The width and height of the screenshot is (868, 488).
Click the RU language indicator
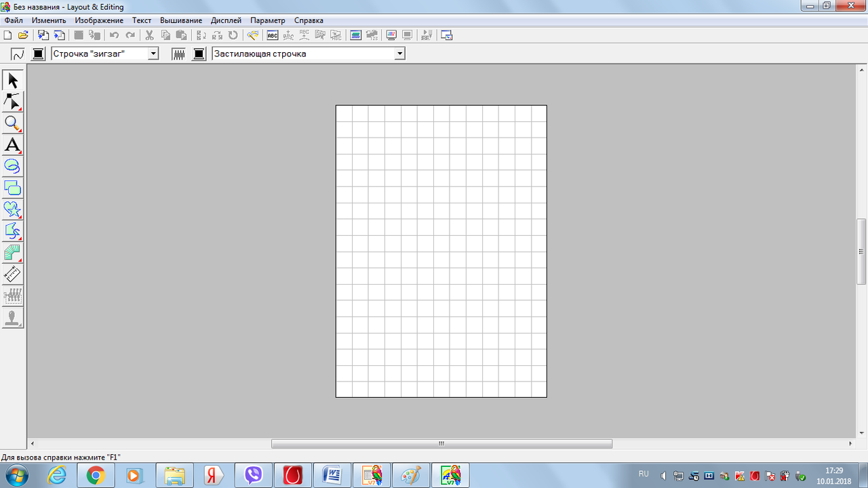(644, 474)
